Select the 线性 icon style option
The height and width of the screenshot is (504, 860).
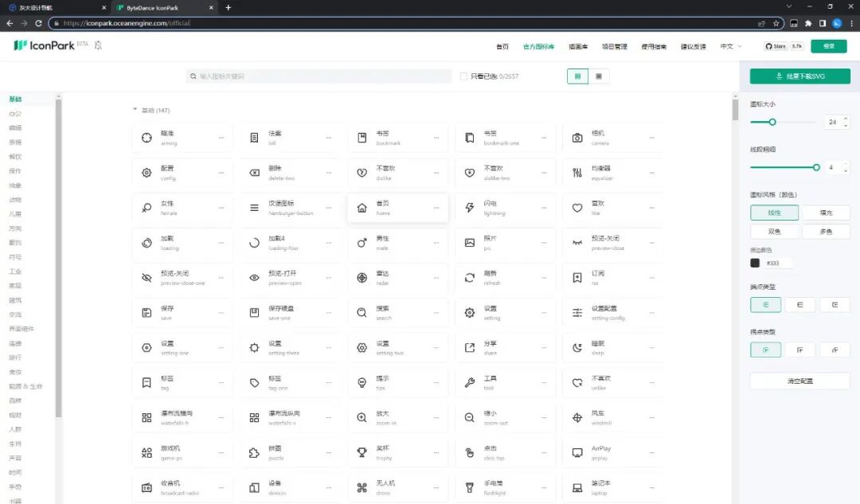774,213
